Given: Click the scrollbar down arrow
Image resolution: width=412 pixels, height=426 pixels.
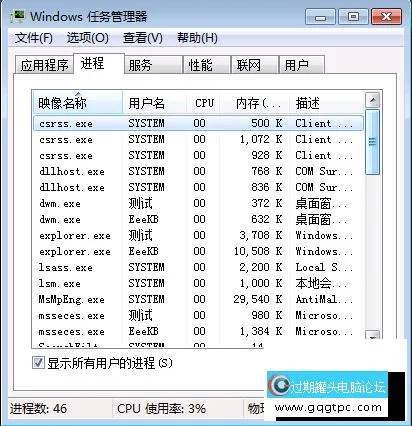Looking at the screenshot, I should click(x=373, y=335).
